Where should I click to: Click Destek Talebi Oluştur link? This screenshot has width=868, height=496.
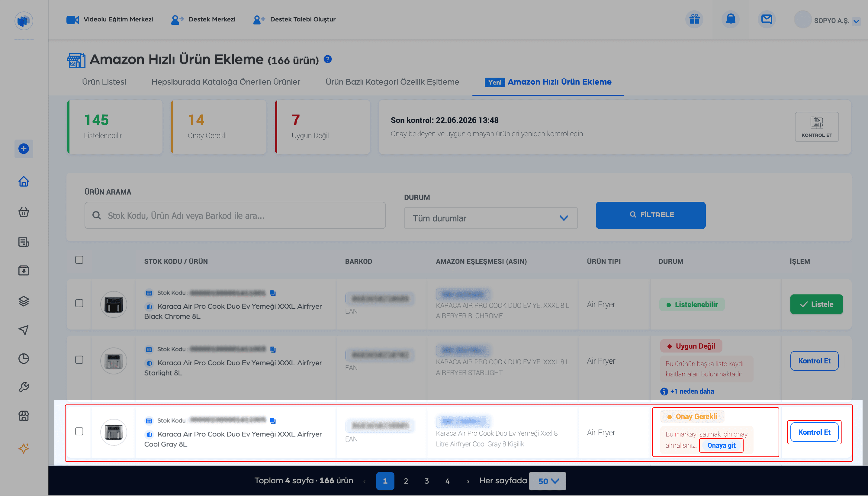coord(303,19)
